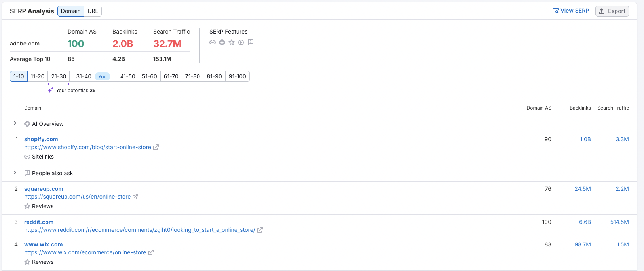Click the People also ask SERP feature icon
The height and width of the screenshot is (271, 644).
click(251, 42)
